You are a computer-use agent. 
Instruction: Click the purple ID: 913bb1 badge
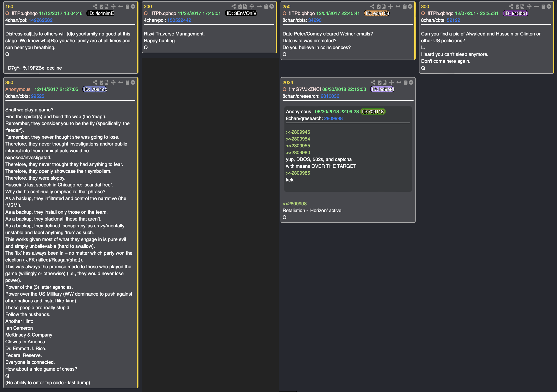(516, 13)
